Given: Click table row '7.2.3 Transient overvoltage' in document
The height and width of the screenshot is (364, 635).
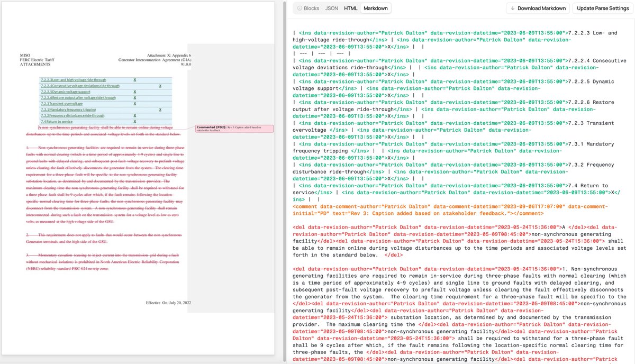Looking at the screenshot, I should click(106, 104).
